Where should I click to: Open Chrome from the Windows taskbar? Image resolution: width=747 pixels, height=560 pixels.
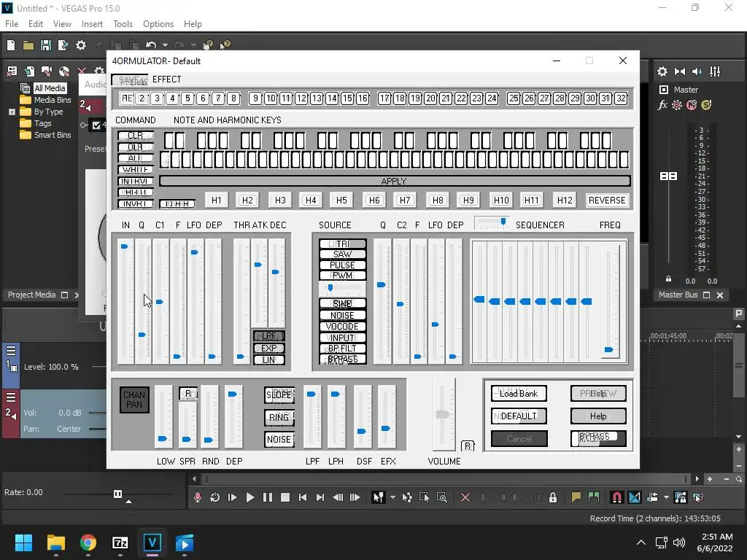click(x=88, y=542)
